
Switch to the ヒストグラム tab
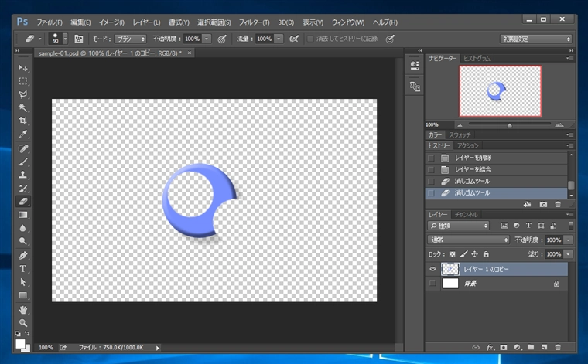click(x=477, y=58)
